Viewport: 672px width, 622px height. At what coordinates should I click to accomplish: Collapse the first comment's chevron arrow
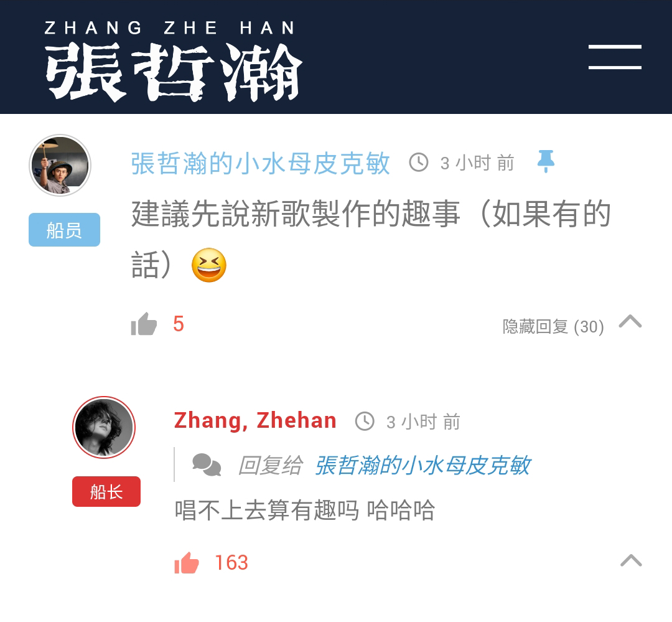tap(630, 321)
